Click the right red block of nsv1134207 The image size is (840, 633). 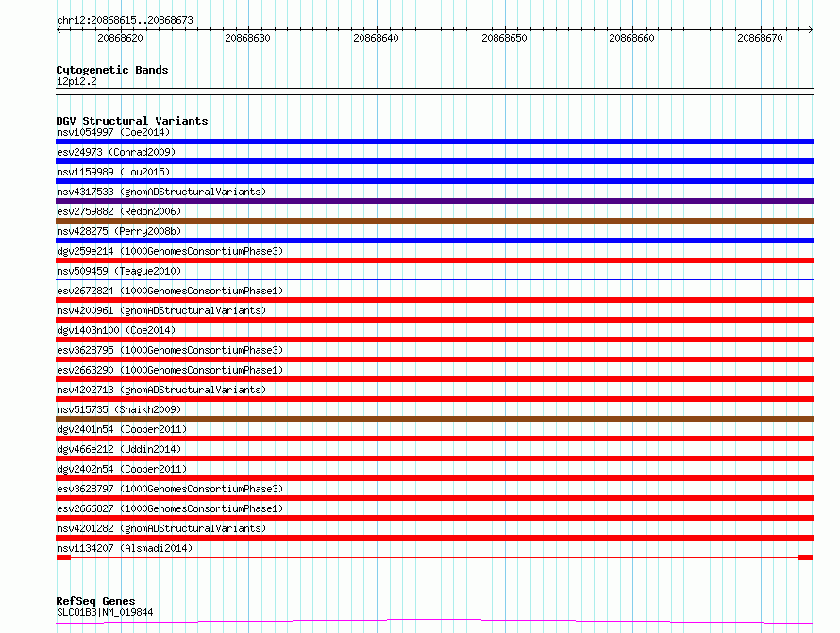click(x=806, y=558)
